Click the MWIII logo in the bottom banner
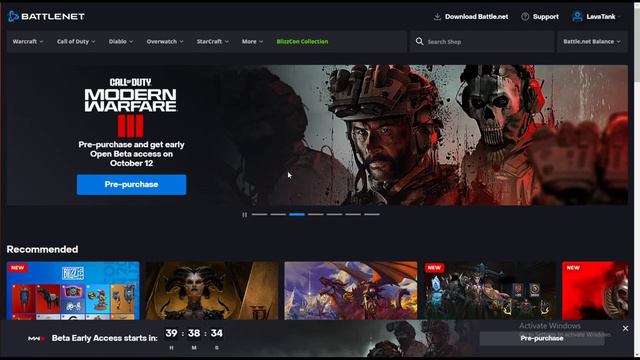The width and height of the screenshot is (640, 360). coord(36,338)
